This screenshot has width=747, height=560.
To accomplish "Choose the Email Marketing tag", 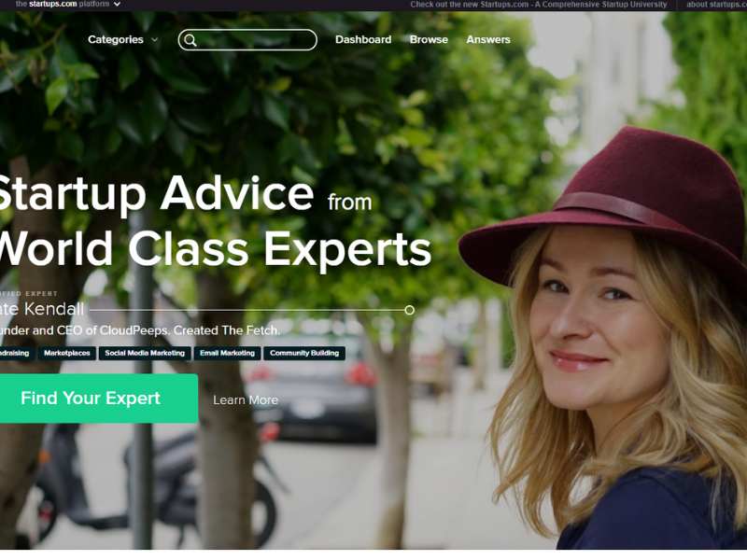I will tap(227, 353).
